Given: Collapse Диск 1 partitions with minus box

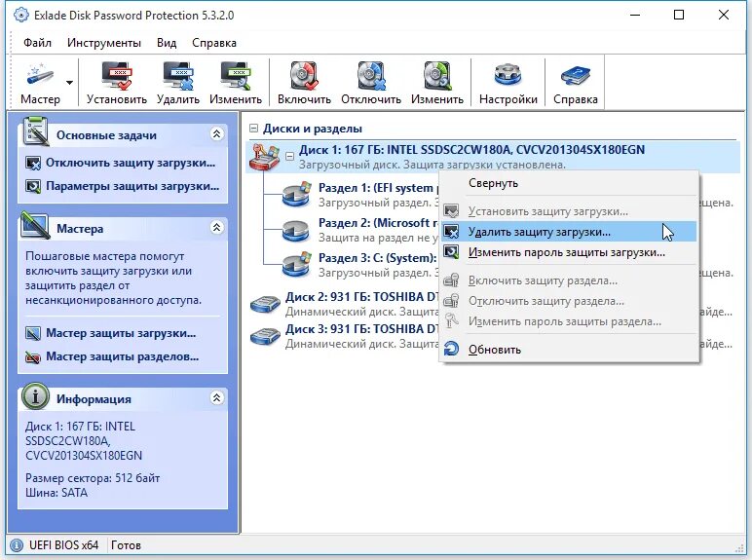Looking at the screenshot, I should click(289, 156).
